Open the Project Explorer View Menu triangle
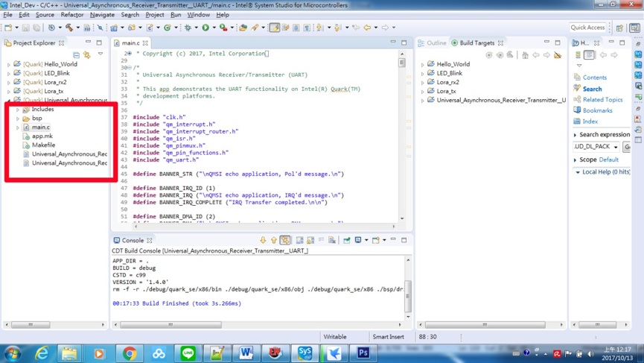644x363 pixels. point(101,54)
